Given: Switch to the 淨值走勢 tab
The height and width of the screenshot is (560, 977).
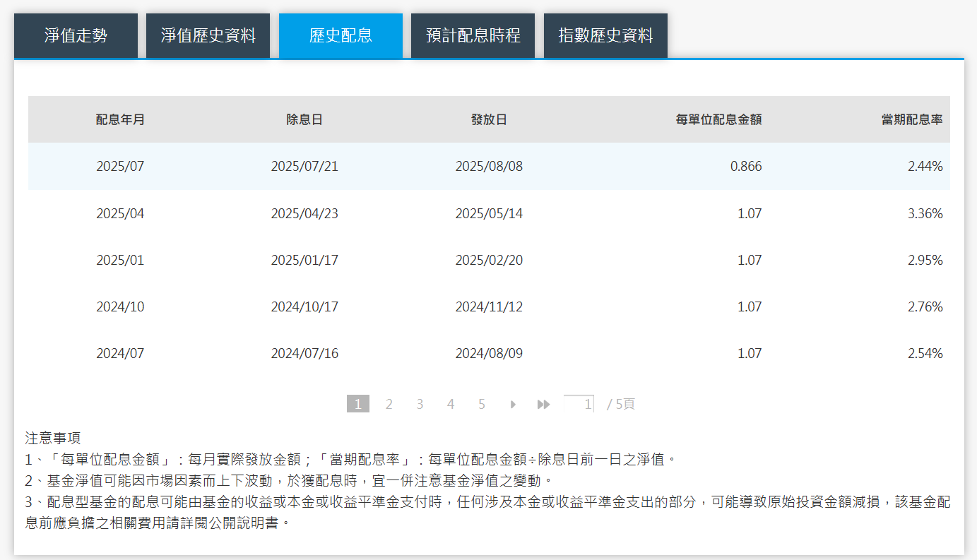Looking at the screenshot, I should (76, 35).
